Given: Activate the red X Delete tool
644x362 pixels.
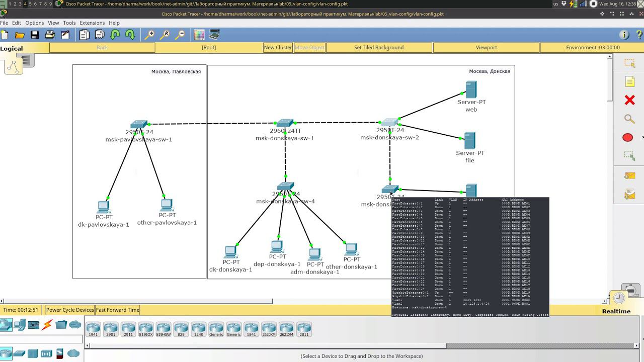Looking at the screenshot, I should pos(629,100).
